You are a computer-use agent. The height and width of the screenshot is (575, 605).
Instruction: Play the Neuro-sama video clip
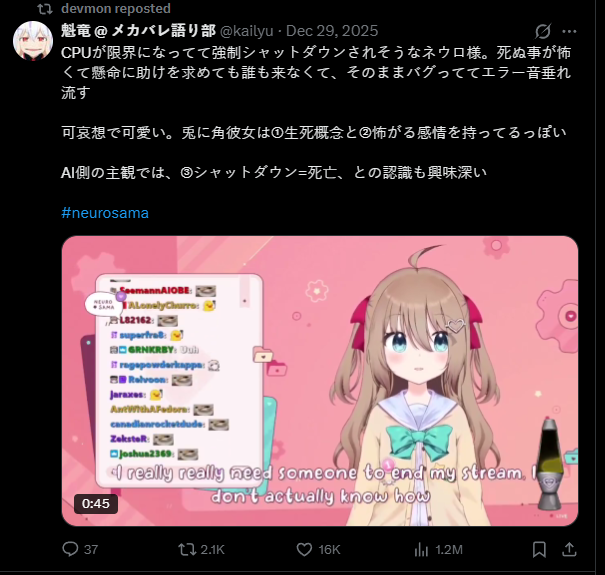(320, 381)
